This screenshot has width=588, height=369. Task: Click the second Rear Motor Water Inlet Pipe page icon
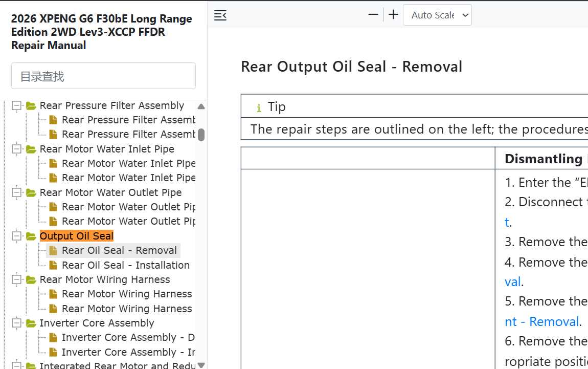[x=53, y=178]
